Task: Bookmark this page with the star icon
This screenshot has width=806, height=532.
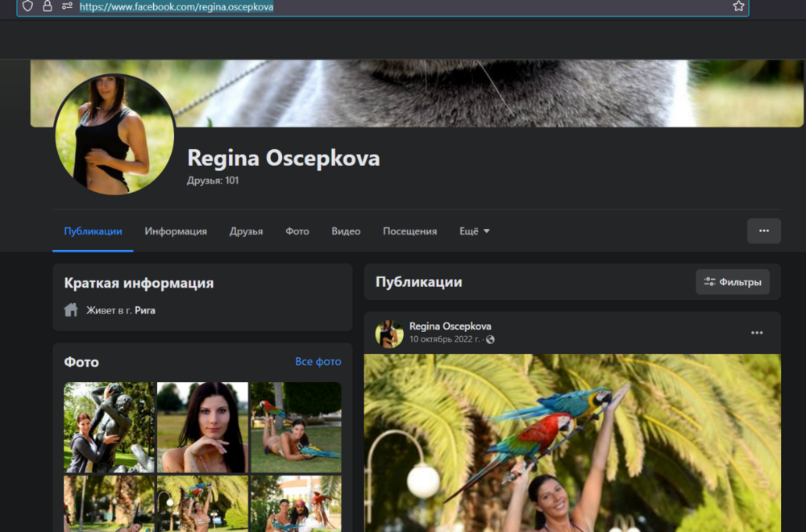Action: coord(738,6)
